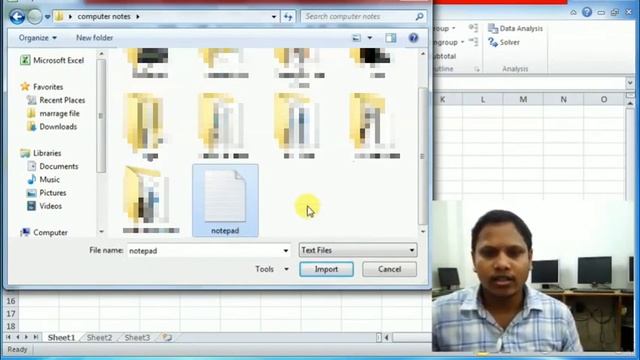Click the file list vertical scrollbar
This screenshot has width=640, height=360.
coord(422,155)
